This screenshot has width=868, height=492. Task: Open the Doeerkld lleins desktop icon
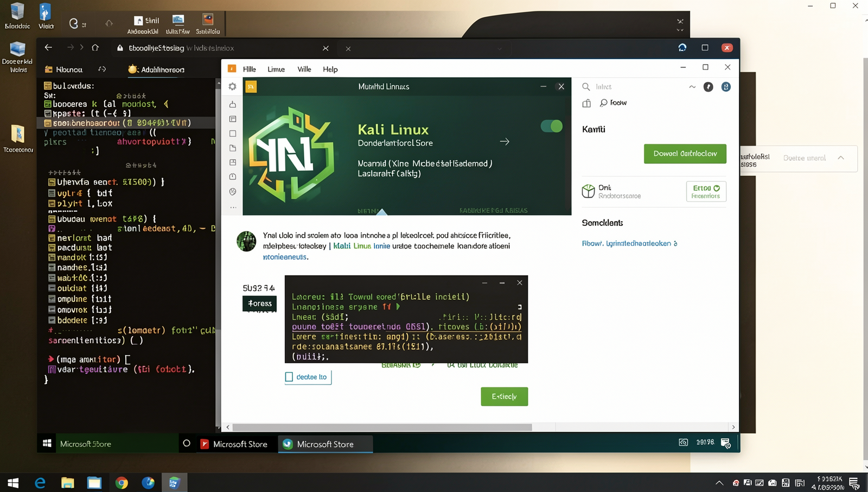coord(18,57)
